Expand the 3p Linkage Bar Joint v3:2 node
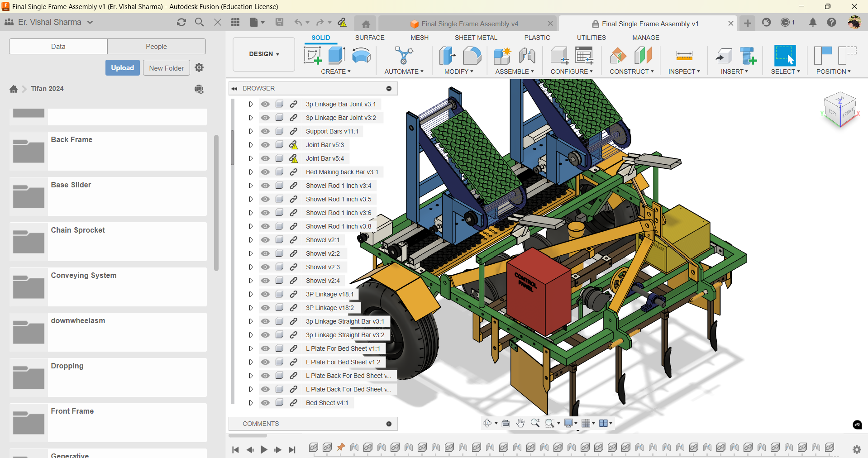The width and height of the screenshot is (868, 458). point(251,118)
